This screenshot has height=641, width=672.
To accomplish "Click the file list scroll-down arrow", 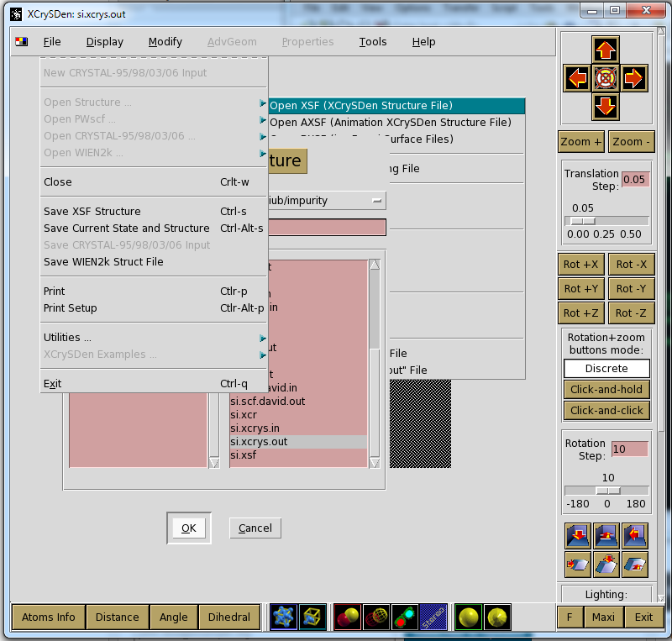I will coord(375,463).
